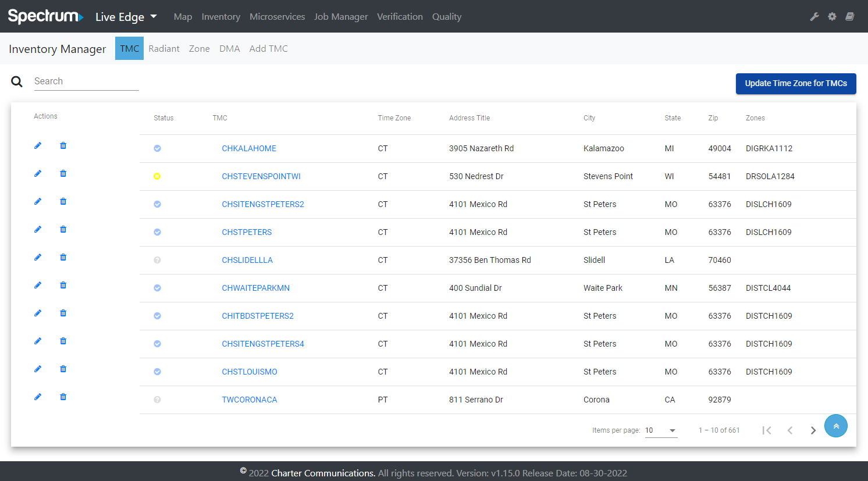Click the yellow status indicator for CHSTEVENSPOINTWI
The height and width of the screenshot is (481, 868).
pyautogui.click(x=157, y=176)
